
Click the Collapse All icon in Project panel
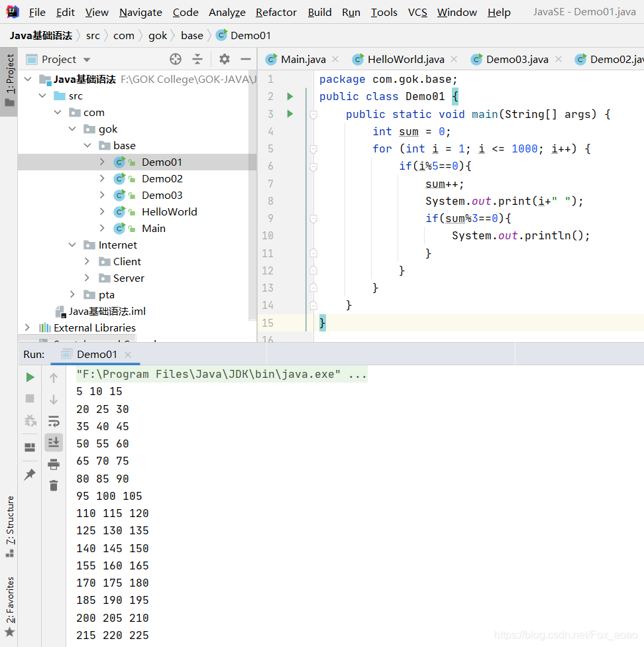tap(197, 60)
